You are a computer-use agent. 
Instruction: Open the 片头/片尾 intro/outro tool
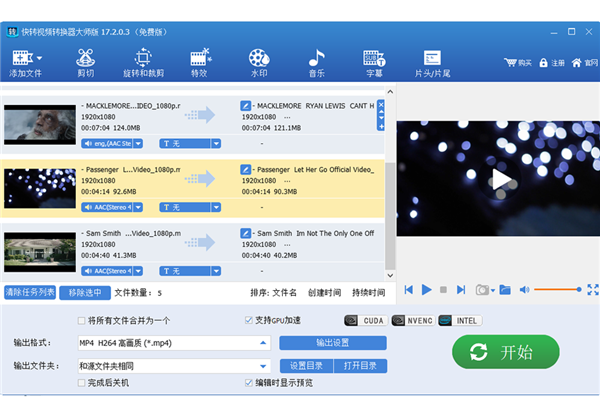[432, 63]
